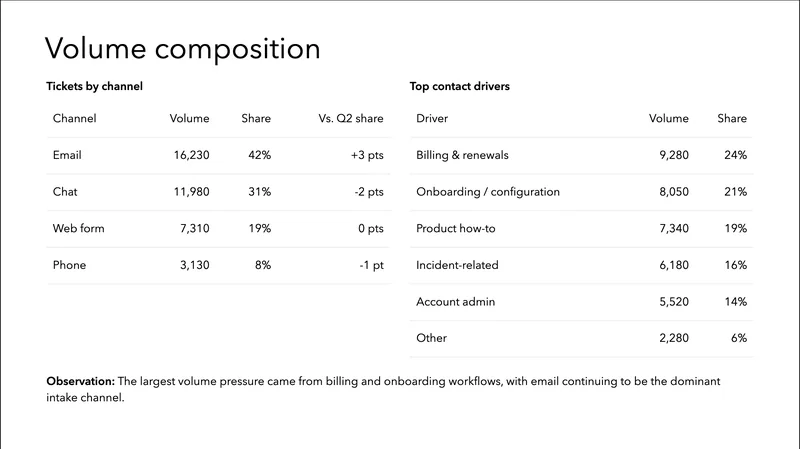Click the Channel column header
The height and width of the screenshot is (449, 800).
tap(74, 119)
